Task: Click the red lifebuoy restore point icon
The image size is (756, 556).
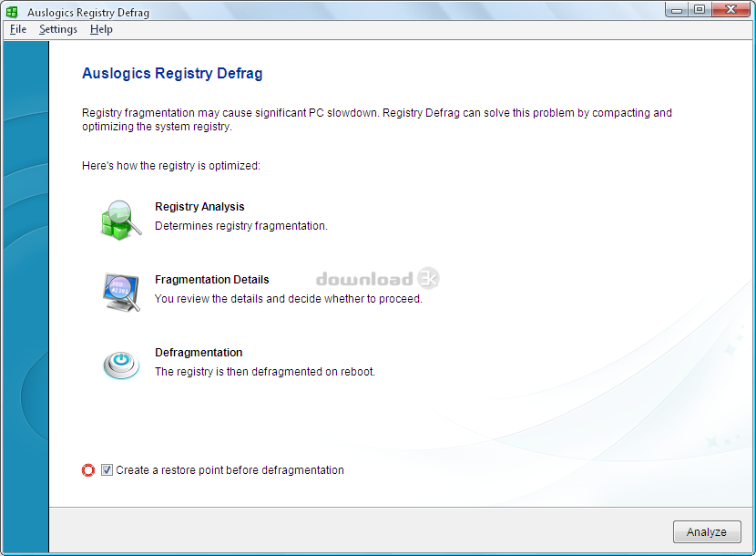Action: pyautogui.click(x=88, y=470)
